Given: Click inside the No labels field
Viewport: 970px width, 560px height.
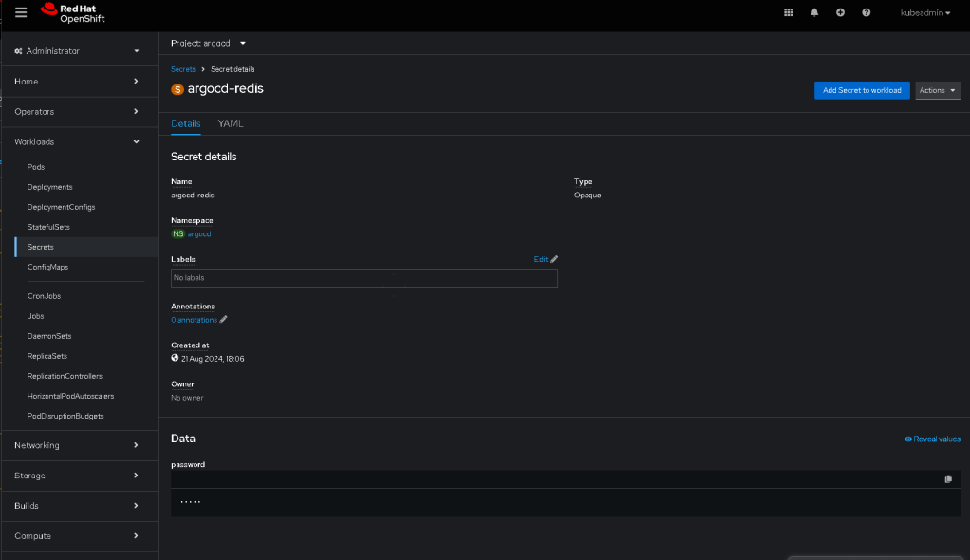Looking at the screenshot, I should pyautogui.click(x=364, y=278).
